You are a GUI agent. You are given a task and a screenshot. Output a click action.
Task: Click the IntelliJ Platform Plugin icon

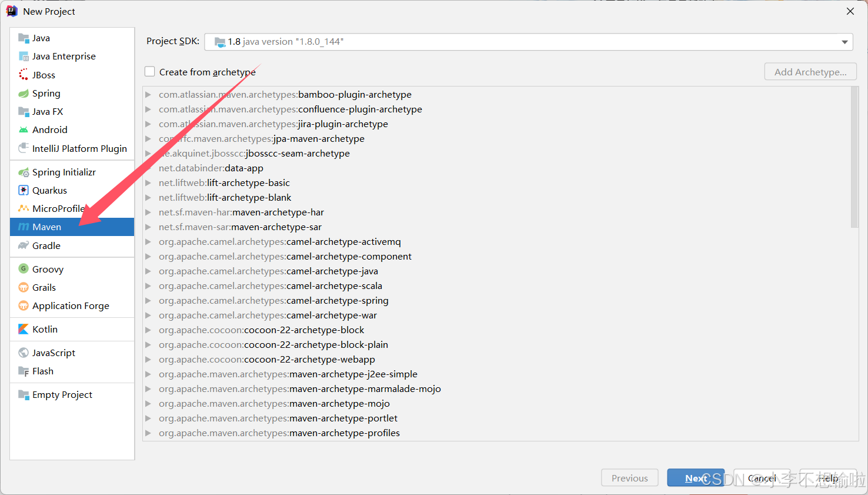click(24, 148)
